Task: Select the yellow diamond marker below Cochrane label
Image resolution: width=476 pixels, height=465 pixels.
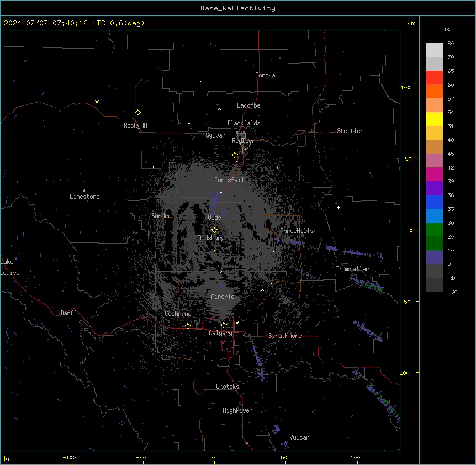Action: coord(188,326)
